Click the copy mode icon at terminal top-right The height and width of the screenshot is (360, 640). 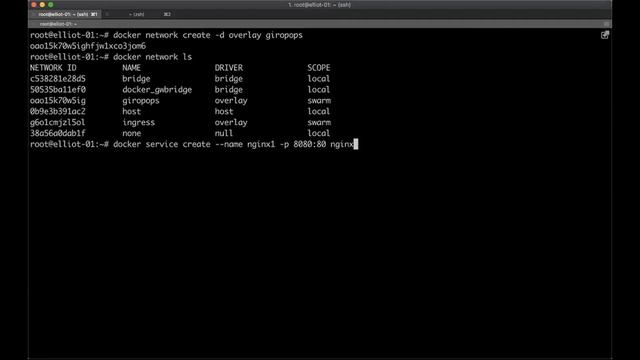(605, 35)
